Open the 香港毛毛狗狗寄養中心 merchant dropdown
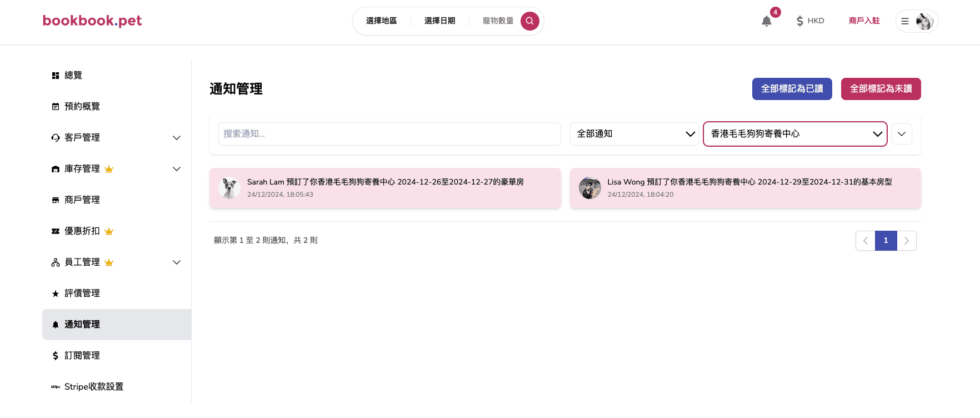 pyautogui.click(x=795, y=134)
